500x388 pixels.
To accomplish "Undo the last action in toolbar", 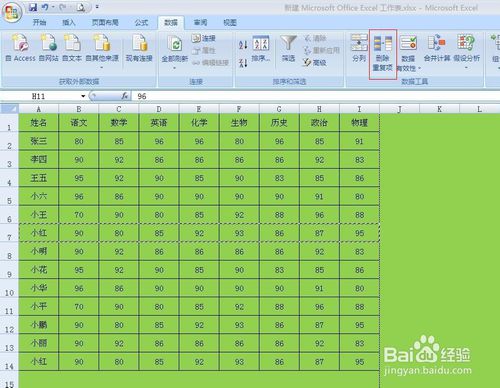I will click(x=45, y=7).
